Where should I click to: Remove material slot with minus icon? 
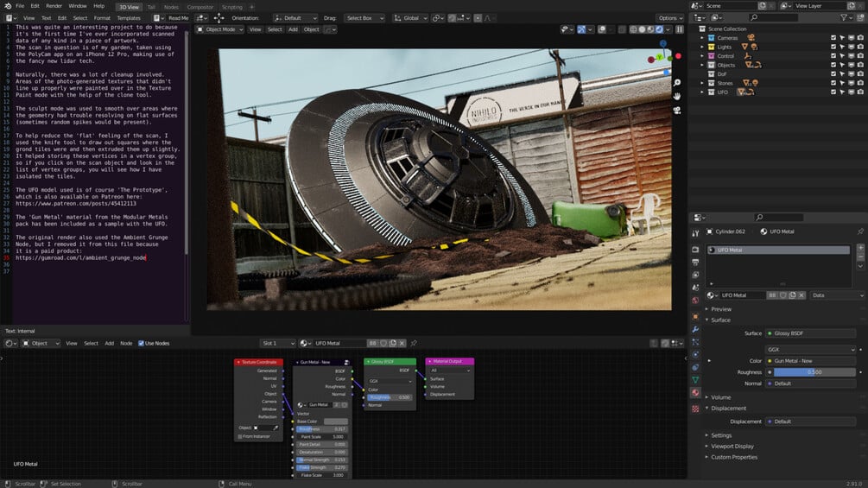click(x=860, y=257)
